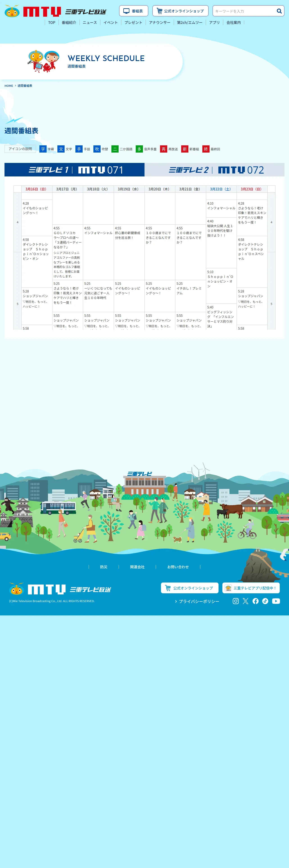Click the mascot characters illustration in banner

44,61
